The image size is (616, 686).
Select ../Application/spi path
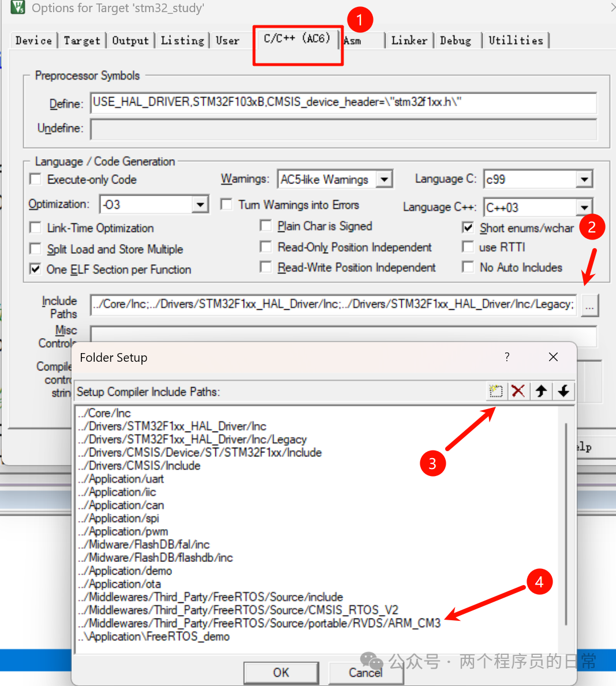tap(119, 518)
